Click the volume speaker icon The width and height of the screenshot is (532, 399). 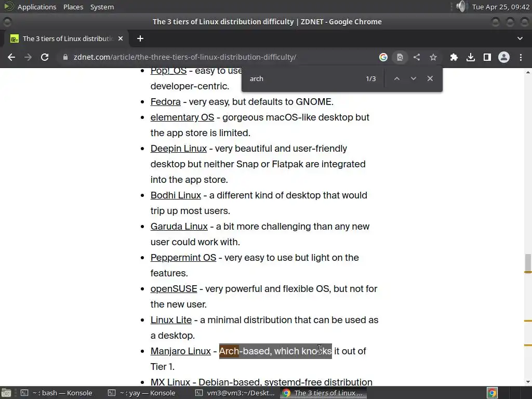461,6
